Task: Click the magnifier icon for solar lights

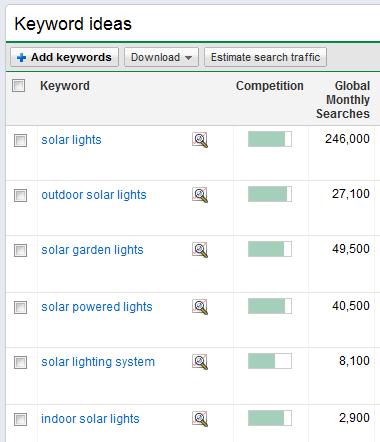Action: tap(200, 140)
